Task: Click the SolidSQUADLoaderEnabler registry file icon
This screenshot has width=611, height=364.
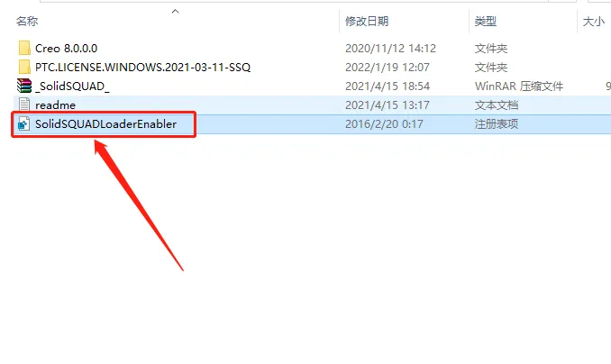Action: tap(24, 123)
